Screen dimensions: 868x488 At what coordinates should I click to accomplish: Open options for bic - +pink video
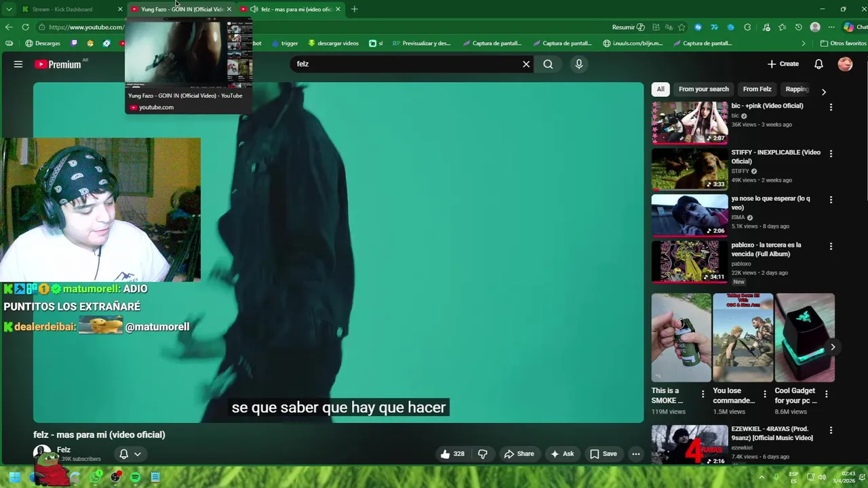831,107
